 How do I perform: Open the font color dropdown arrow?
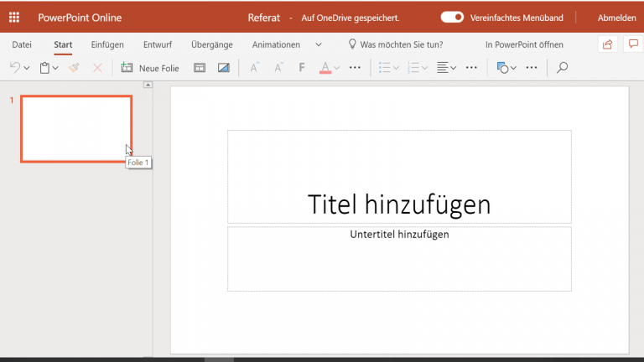[x=337, y=68]
